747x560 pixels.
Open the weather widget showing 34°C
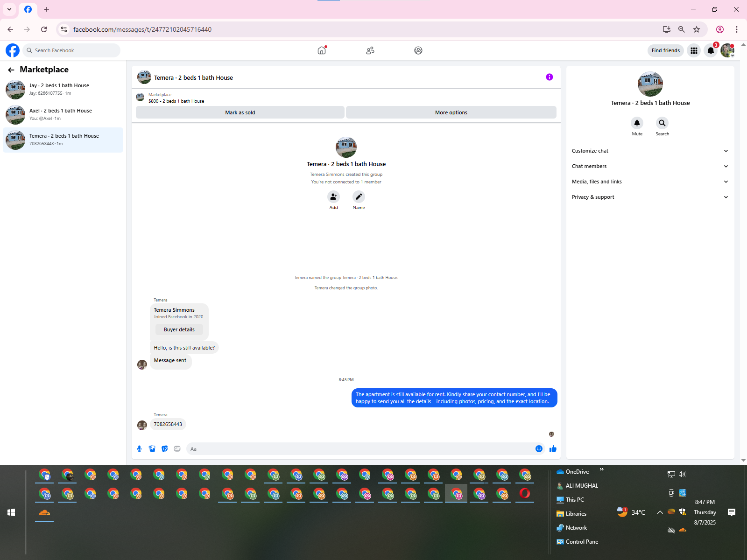(x=631, y=512)
